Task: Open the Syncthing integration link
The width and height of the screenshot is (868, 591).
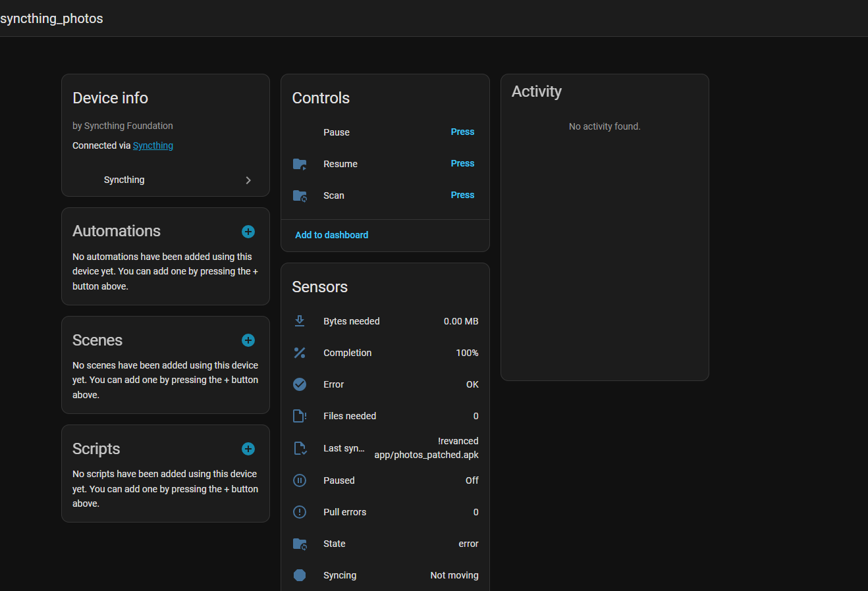Action: 153,145
